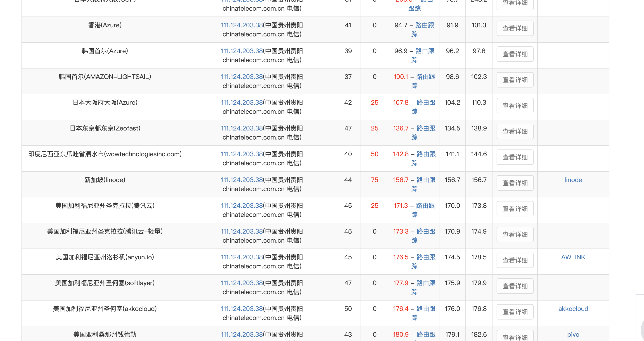Click IP 111.124.203.38 in 香港(Azure) row
The height and width of the screenshot is (341, 644).
tap(241, 25)
